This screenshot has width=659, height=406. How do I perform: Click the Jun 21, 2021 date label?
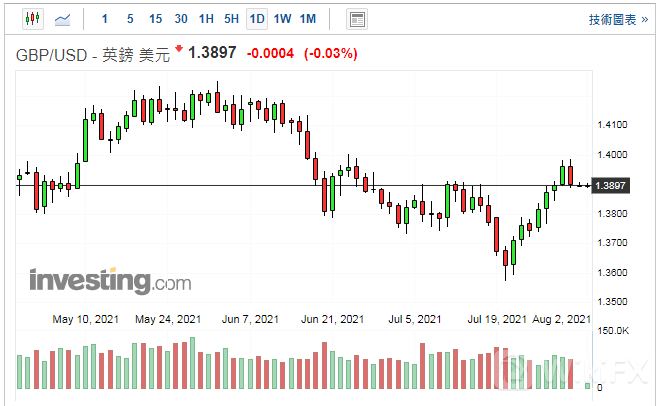coord(332,320)
